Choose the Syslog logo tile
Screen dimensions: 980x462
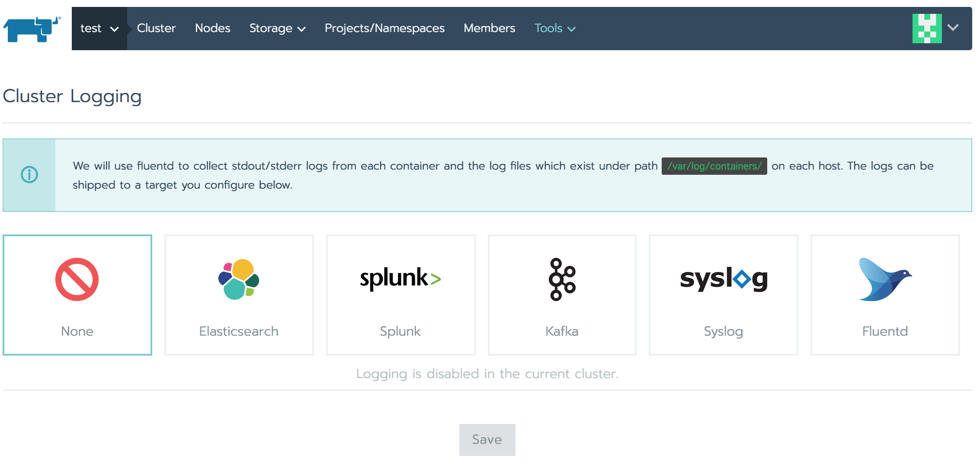pos(724,279)
